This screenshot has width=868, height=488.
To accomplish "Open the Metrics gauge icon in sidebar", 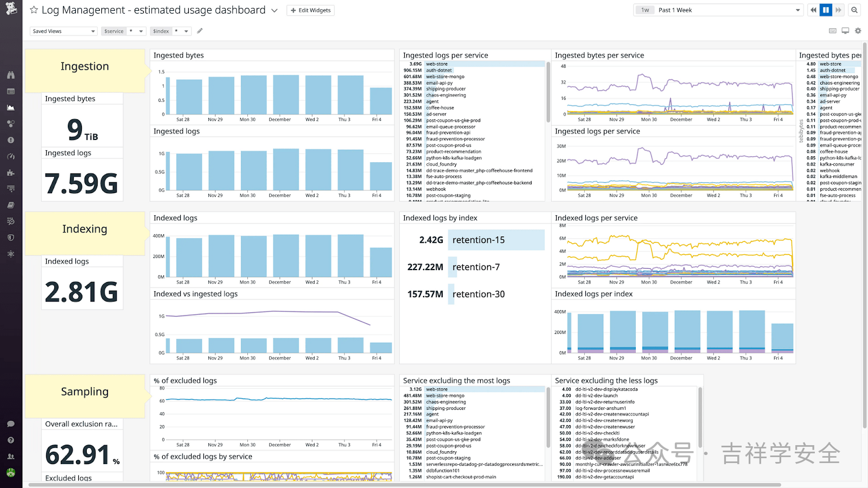I will 11,156.
